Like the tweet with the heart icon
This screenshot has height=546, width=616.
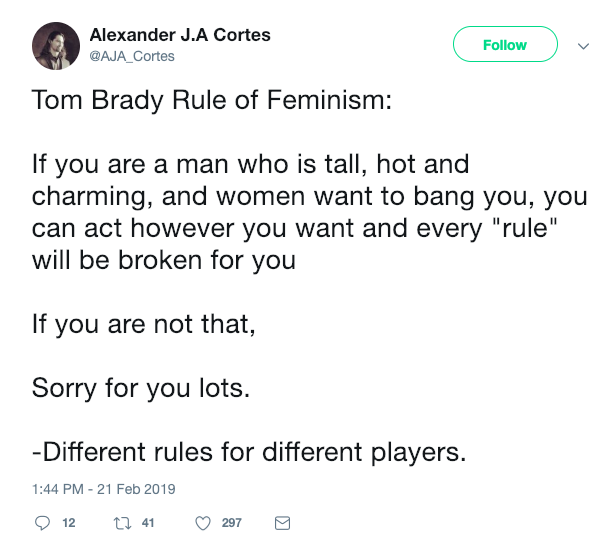point(203,522)
